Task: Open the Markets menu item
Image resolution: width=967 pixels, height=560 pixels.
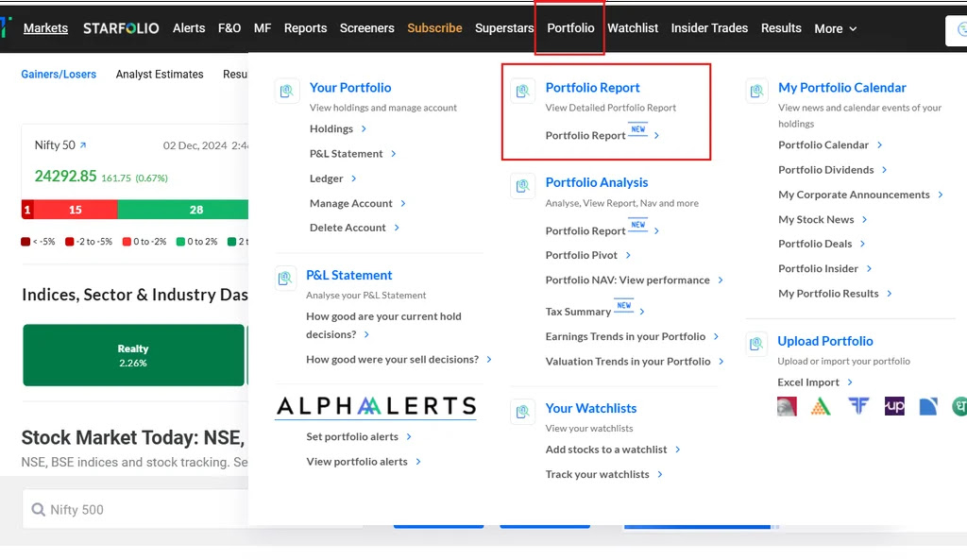Action: pyautogui.click(x=45, y=28)
